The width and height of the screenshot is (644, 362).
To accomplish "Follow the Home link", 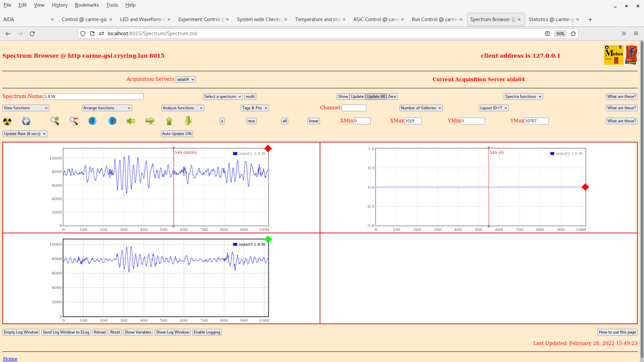I will (x=10, y=359).
